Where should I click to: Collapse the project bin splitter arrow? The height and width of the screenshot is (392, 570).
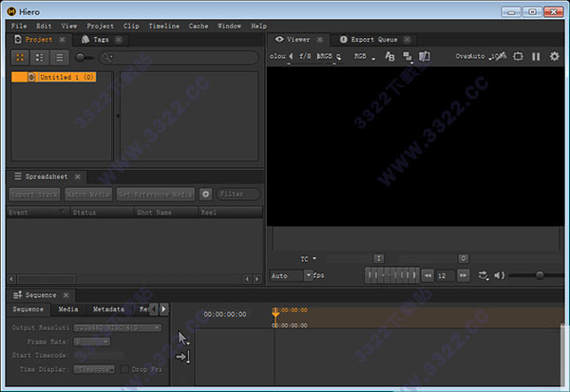coord(117,116)
